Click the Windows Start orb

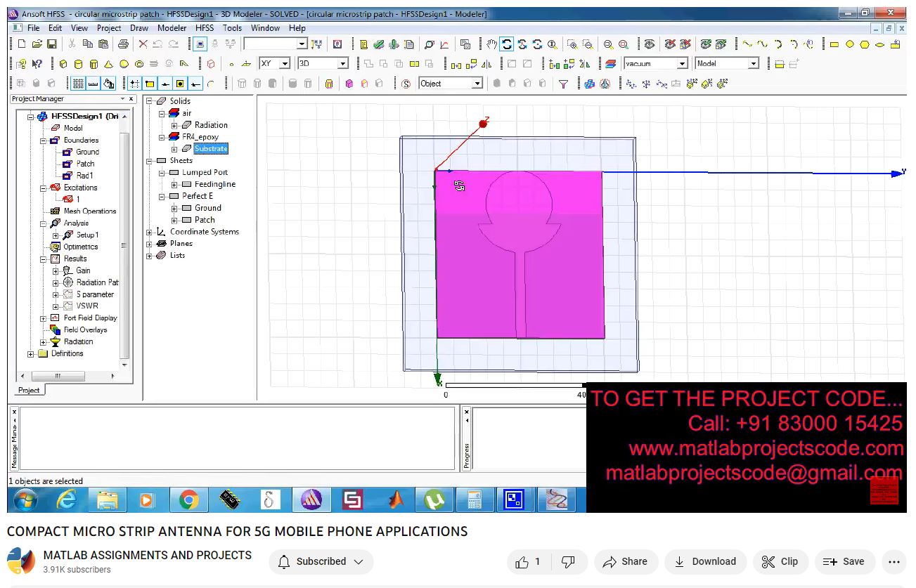(25, 500)
